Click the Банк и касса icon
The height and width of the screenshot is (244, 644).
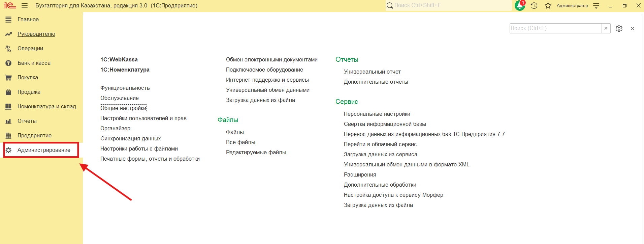click(8, 63)
